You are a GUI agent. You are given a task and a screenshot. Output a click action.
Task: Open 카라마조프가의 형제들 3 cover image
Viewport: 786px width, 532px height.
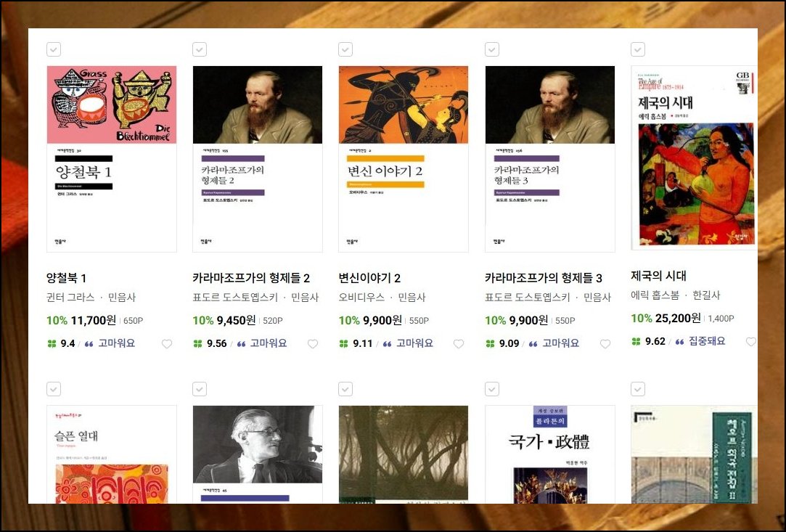click(x=550, y=159)
